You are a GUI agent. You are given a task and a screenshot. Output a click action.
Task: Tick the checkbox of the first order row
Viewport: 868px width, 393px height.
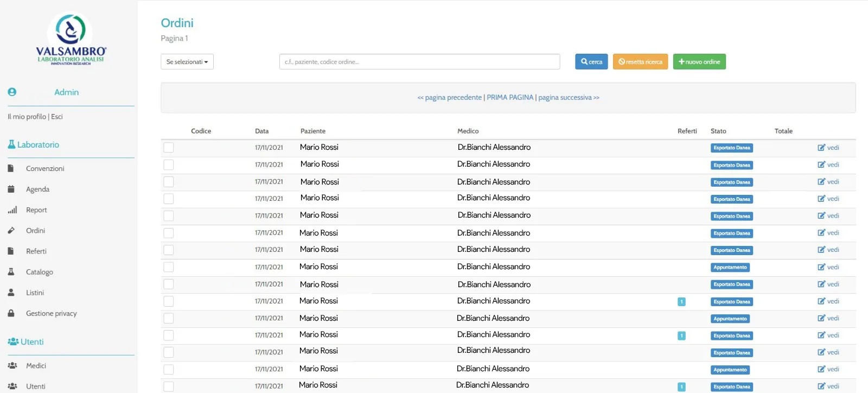point(169,148)
